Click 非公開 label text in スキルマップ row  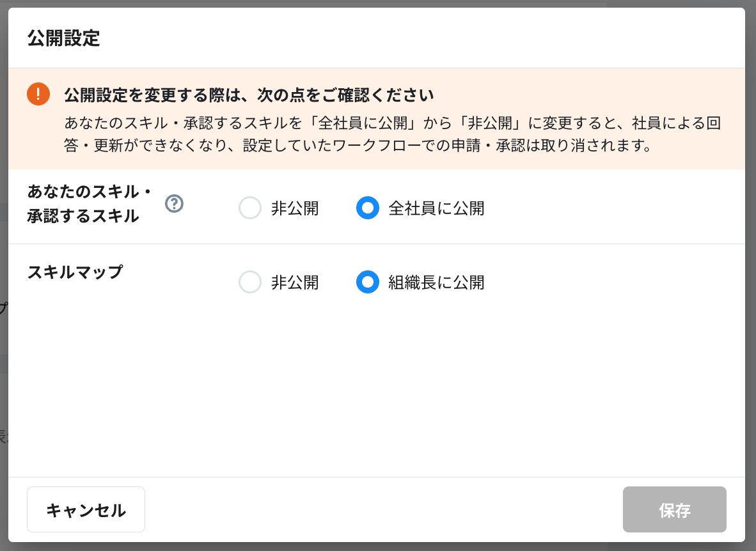point(295,283)
